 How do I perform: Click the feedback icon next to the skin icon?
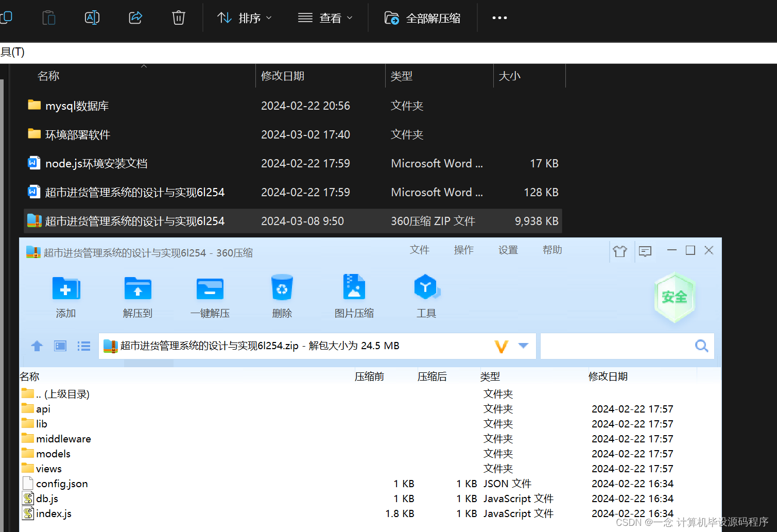[x=645, y=251]
